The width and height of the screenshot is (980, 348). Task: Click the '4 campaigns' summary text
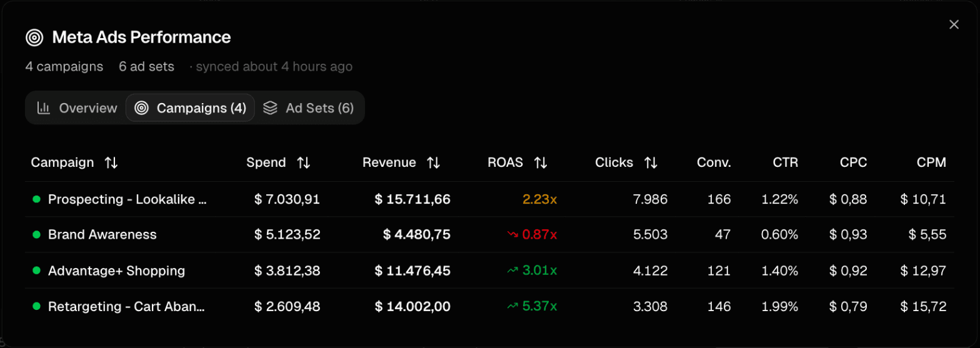(64, 66)
